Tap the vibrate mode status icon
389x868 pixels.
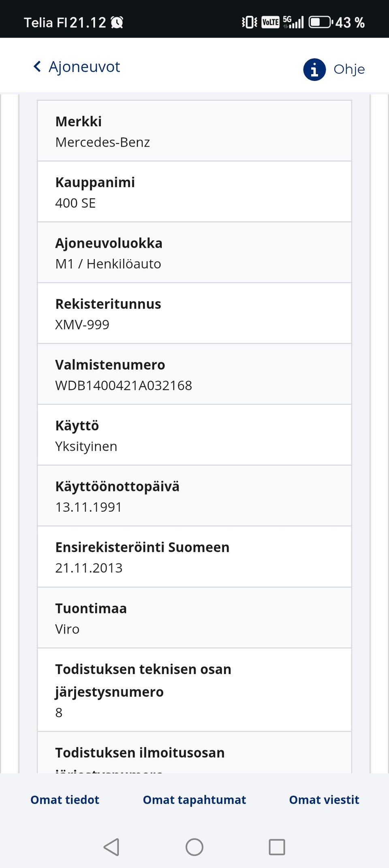tap(249, 22)
